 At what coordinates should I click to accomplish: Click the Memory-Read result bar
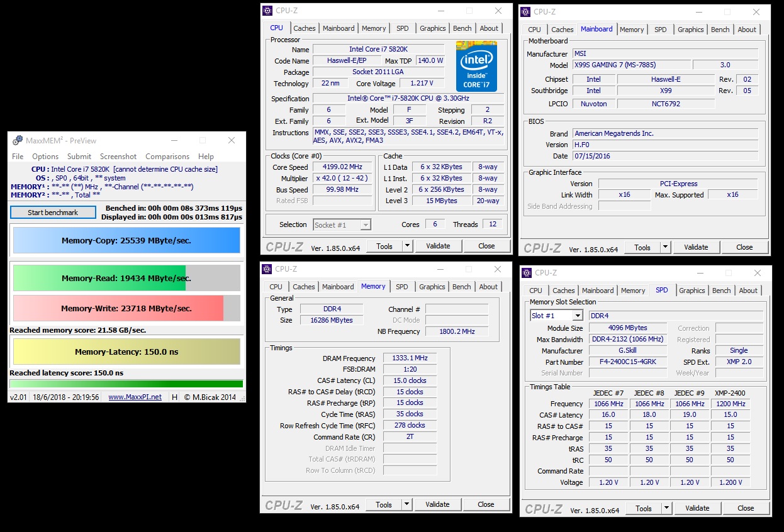click(126, 278)
